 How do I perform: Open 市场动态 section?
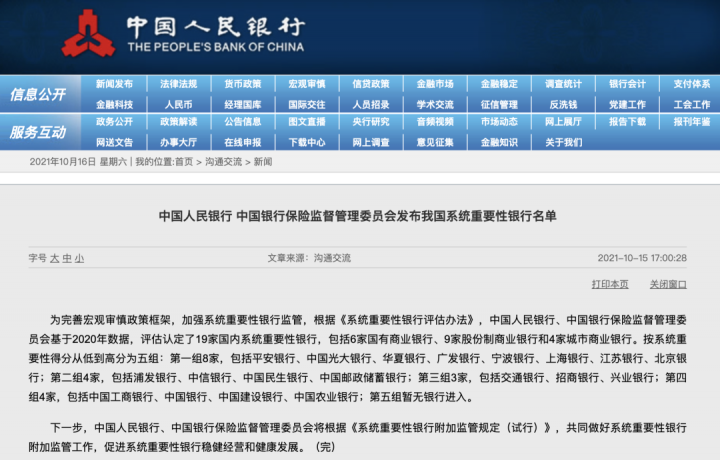[x=499, y=122]
